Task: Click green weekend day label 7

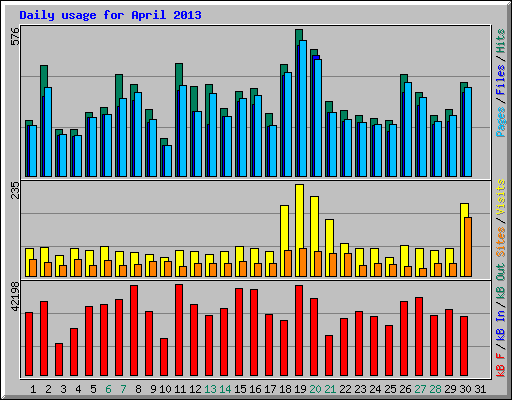Action: coord(123,389)
